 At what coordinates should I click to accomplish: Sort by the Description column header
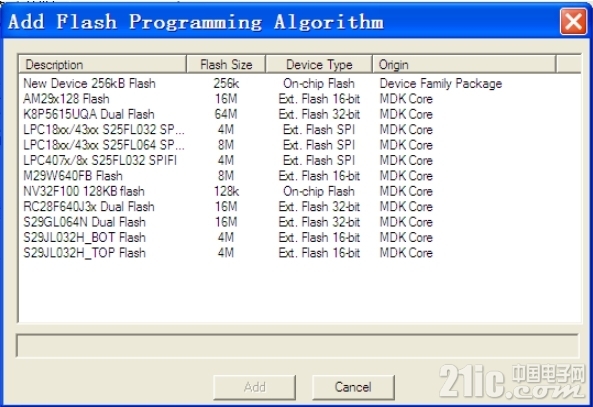tap(102, 64)
